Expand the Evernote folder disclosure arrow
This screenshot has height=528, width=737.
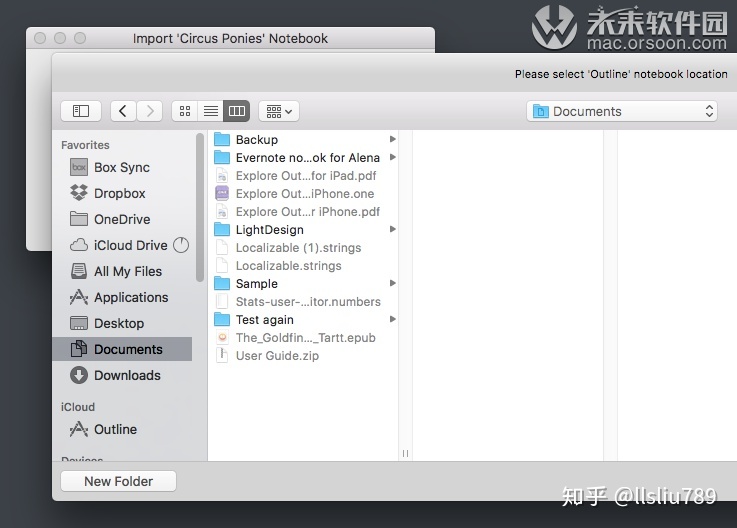pos(392,157)
